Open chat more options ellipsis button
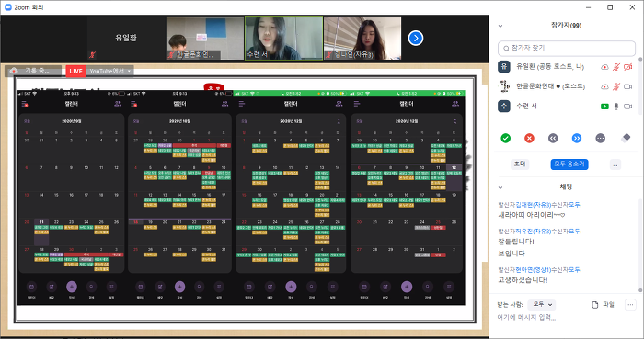This screenshot has width=644, height=339. coord(630,305)
